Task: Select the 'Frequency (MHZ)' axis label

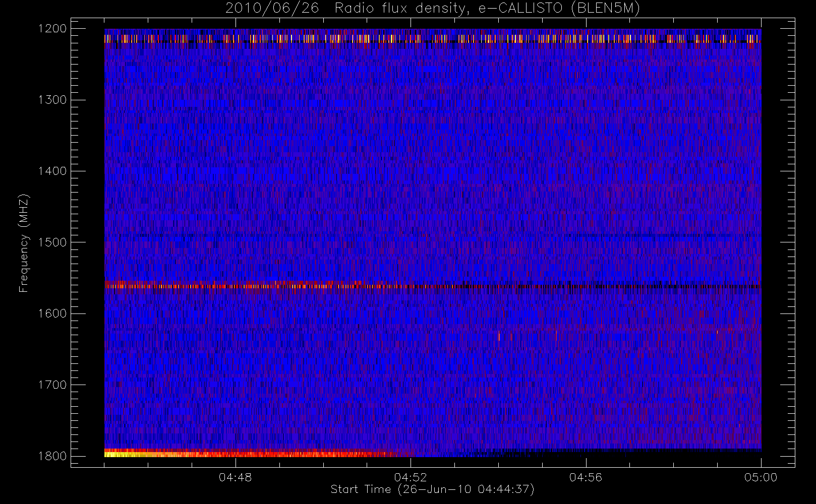Action: tap(23, 243)
